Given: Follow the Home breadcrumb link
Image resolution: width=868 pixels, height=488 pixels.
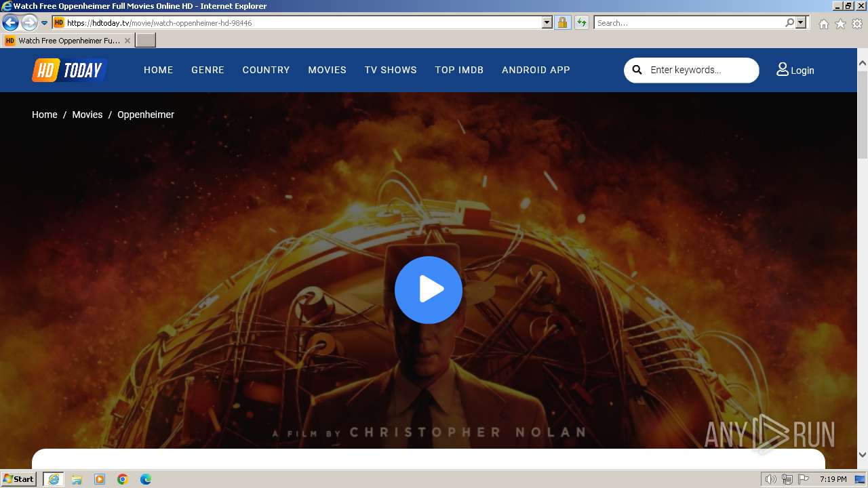Looking at the screenshot, I should (x=45, y=115).
